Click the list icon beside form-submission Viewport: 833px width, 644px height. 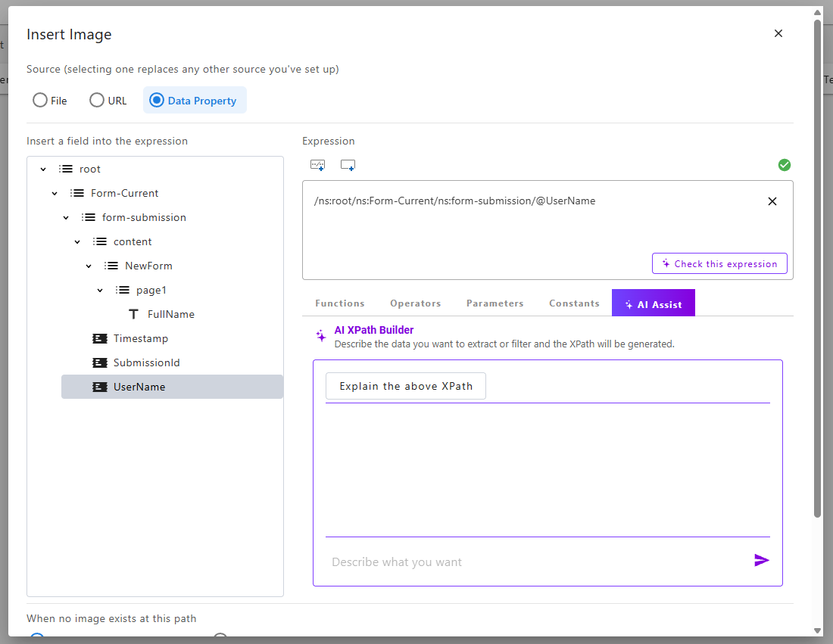pyautogui.click(x=88, y=217)
